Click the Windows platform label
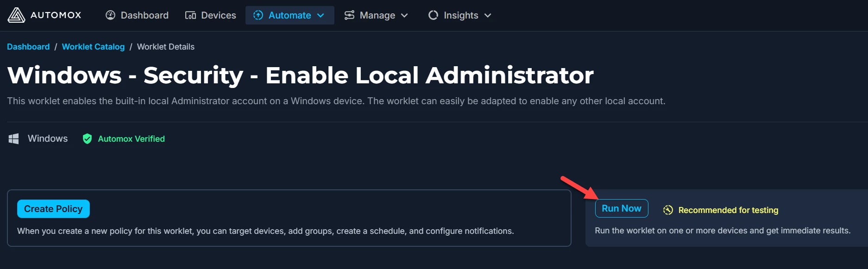The image size is (868, 269). pos(48,138)
